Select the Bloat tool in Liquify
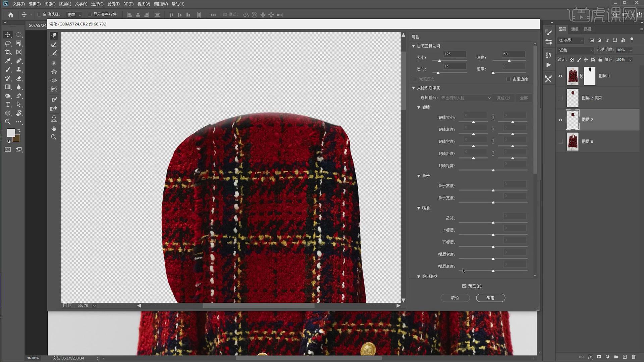644x362 pixels. coord(54,80)
